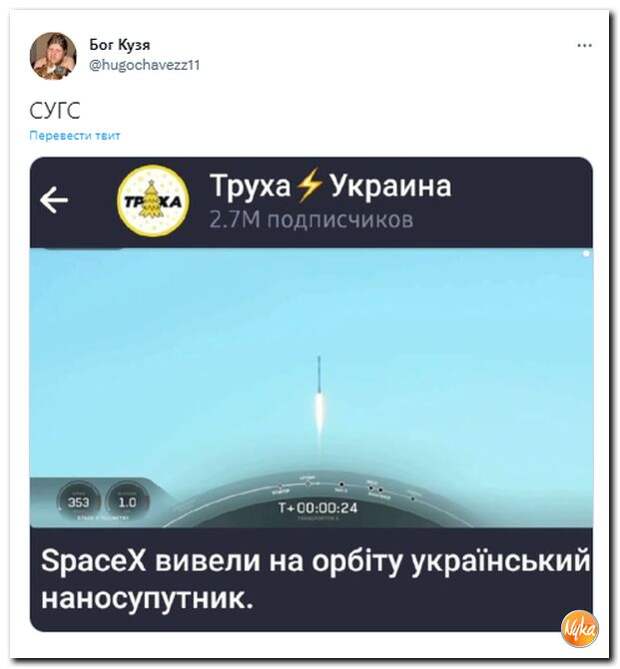The height and width of the screenshot is (669, 620).
Task: Click the white dot at video corner
Action: [586, 254]
